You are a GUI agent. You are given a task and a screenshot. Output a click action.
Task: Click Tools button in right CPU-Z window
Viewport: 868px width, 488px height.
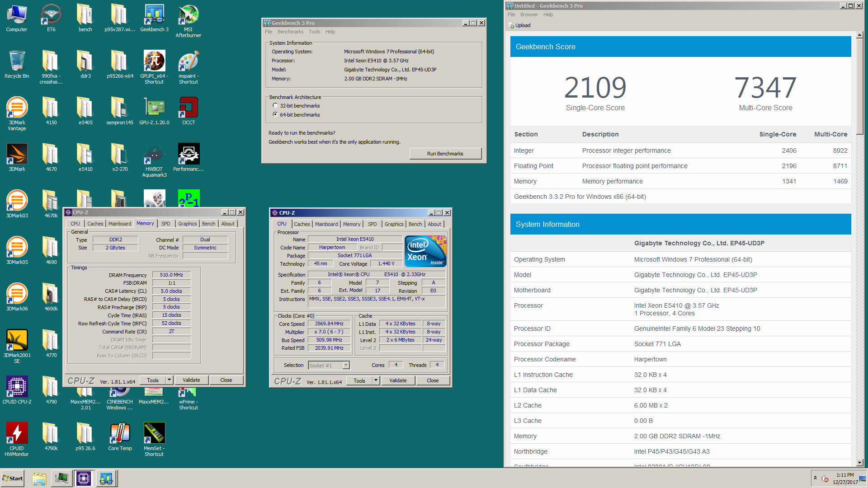359,380
